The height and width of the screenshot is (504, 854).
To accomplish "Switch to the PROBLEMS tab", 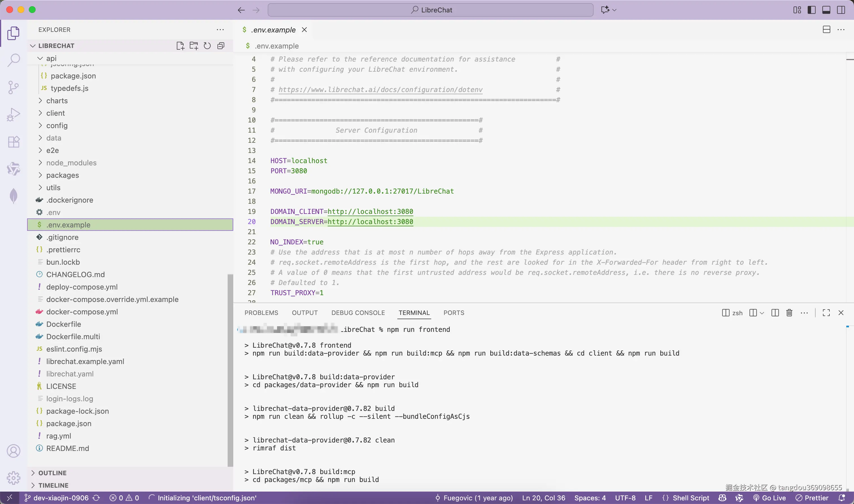I will [x=261, y=313].
